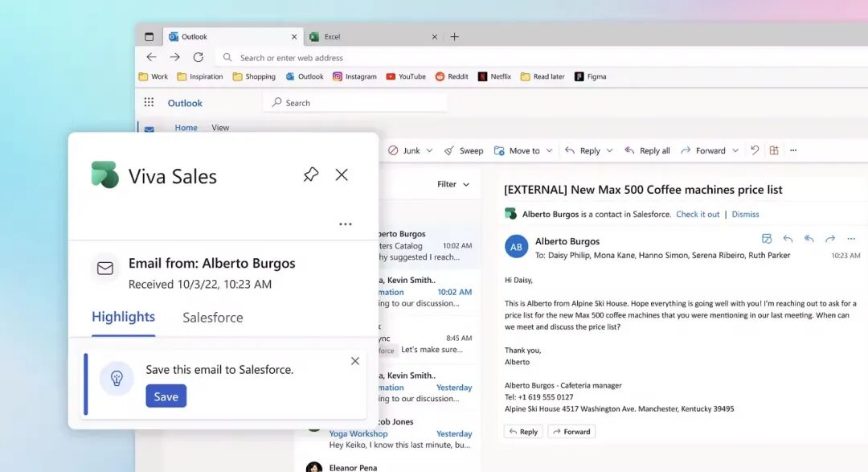
Task: Open the Shopping bookmarks folder
Action: click(254, 76)
